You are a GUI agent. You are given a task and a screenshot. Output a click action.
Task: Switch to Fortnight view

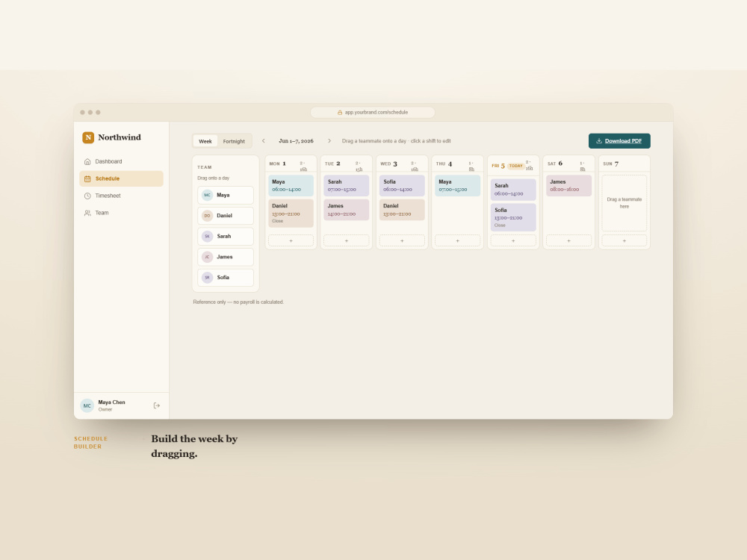coord(234,141)
